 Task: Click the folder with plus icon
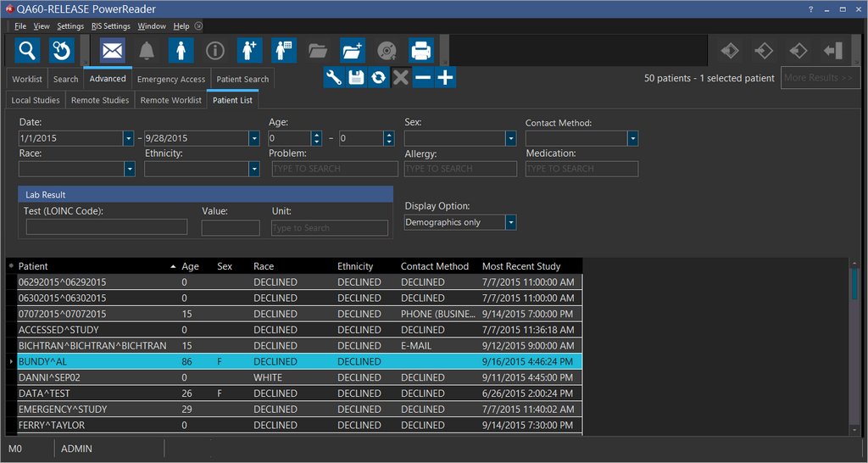[353, 50]
